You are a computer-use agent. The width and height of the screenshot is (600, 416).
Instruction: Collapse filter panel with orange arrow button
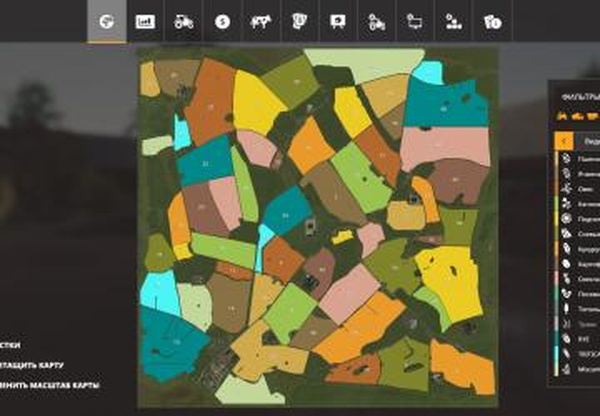[x=565, y=141]
